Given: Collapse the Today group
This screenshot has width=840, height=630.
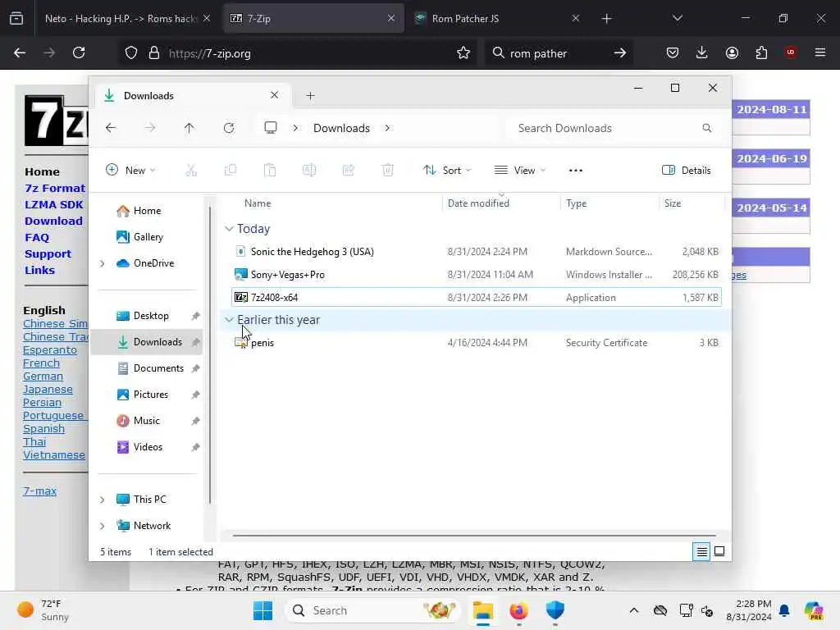Looking at the screenshot, I should pos(229,229).
